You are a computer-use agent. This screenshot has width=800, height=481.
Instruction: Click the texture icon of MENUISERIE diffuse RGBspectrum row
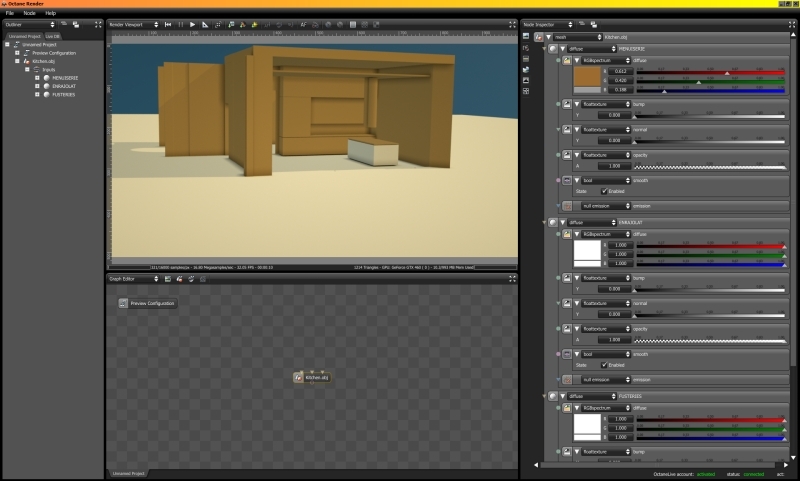coord(567,60)
